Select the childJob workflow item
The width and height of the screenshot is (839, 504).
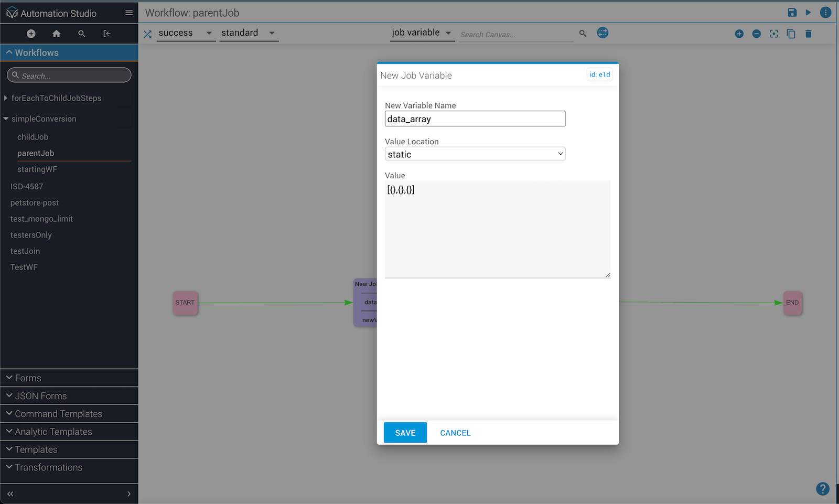33,137
